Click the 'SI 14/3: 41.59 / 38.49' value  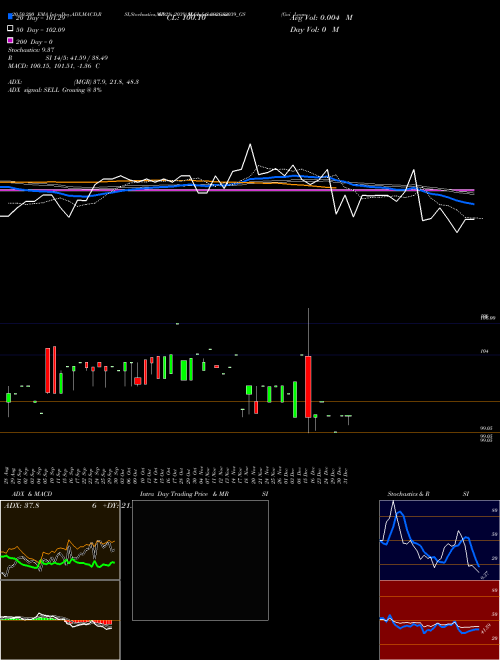click(x=77, y=58)
